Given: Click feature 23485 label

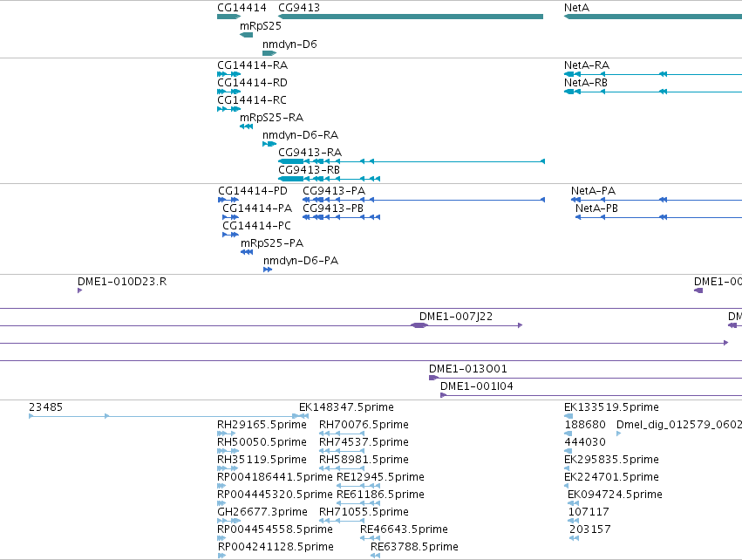Looking at the screenshot, I should 45,407.
